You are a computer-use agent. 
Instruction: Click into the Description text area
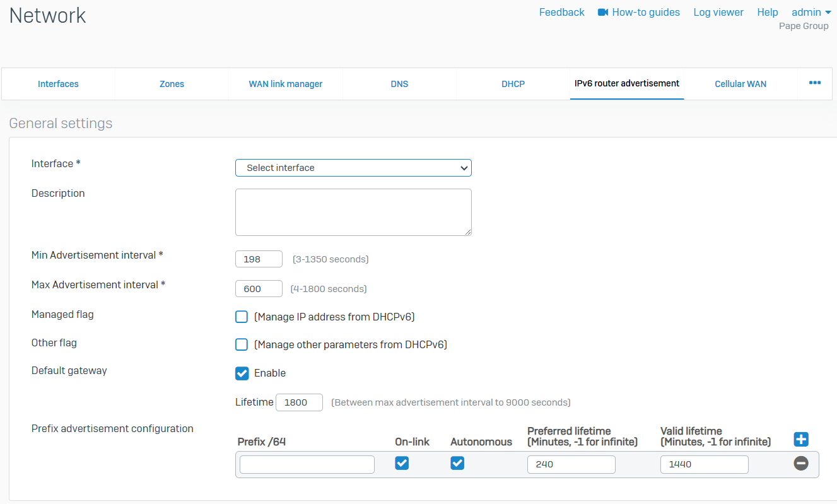(353, 212)
